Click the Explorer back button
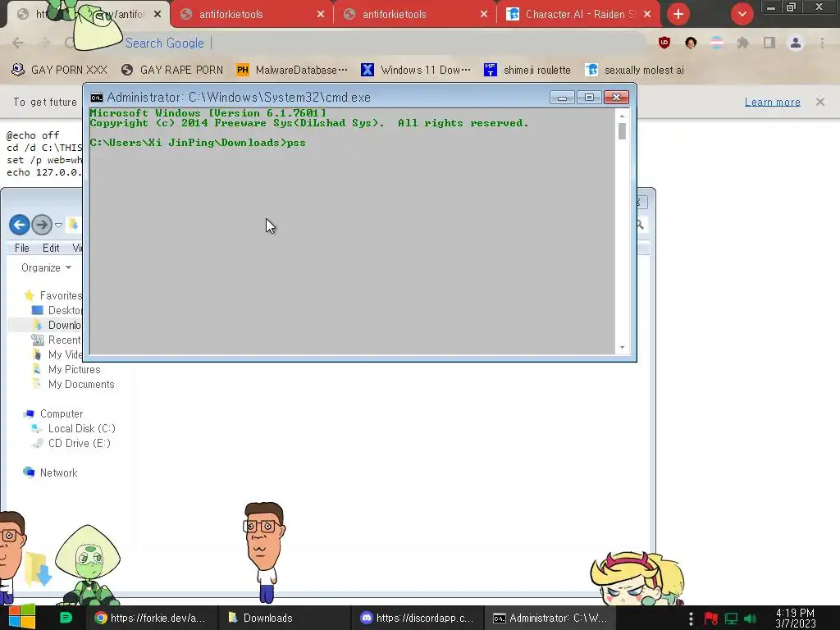 [x=20, y=225]
